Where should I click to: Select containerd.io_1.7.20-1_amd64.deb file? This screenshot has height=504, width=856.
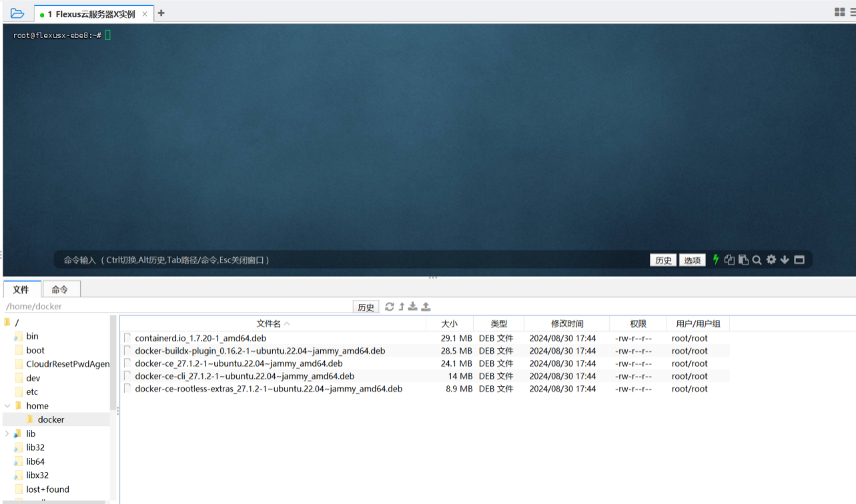coord(200,338)
